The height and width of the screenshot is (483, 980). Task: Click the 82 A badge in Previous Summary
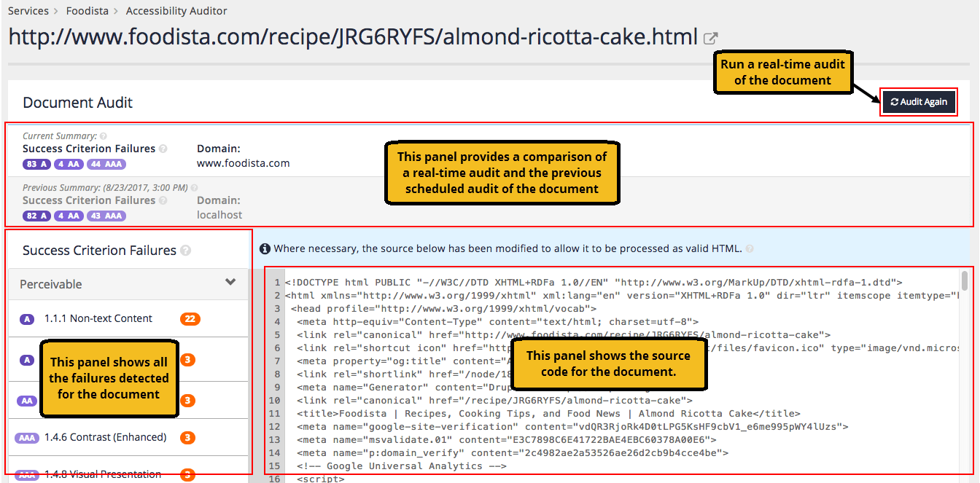pos(36,216)
